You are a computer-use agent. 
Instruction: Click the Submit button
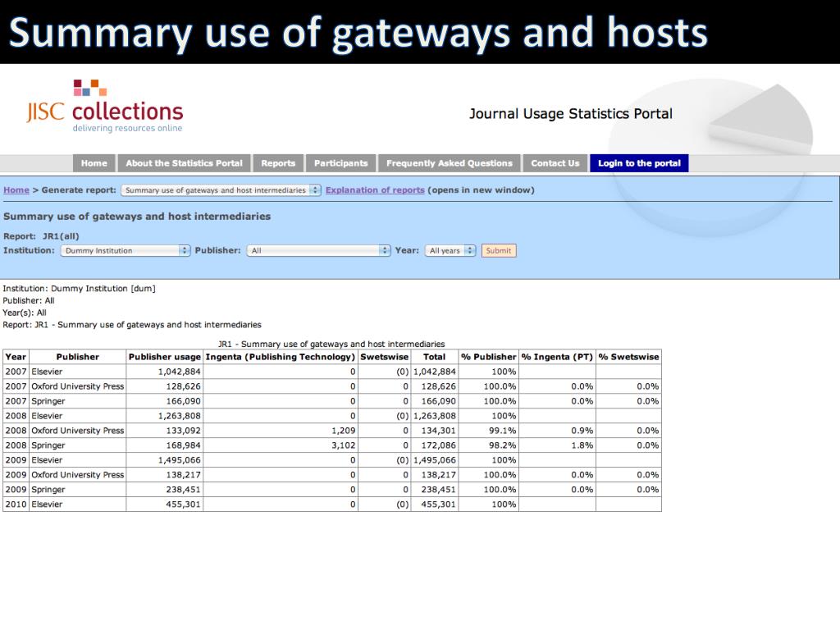tap(499, 251)
